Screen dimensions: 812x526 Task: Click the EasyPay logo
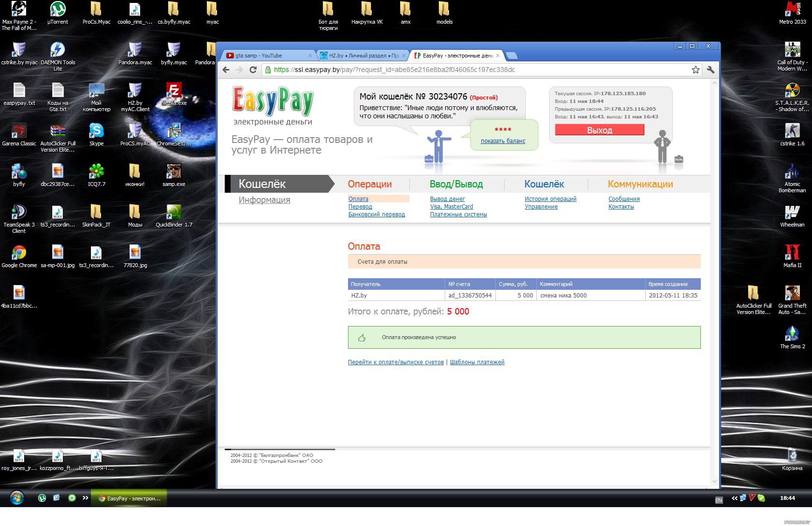click(273, 100)
